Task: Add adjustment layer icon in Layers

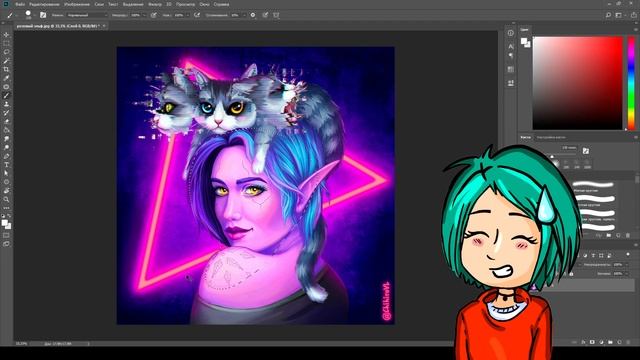Action: (601, 342)
